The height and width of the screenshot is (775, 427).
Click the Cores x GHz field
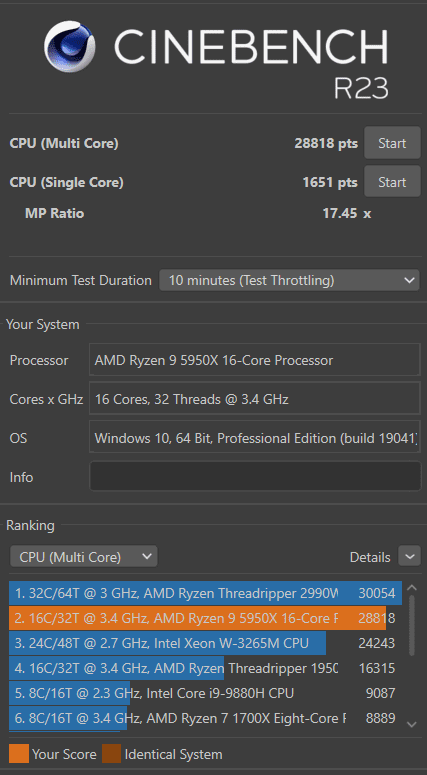point(255,399)
